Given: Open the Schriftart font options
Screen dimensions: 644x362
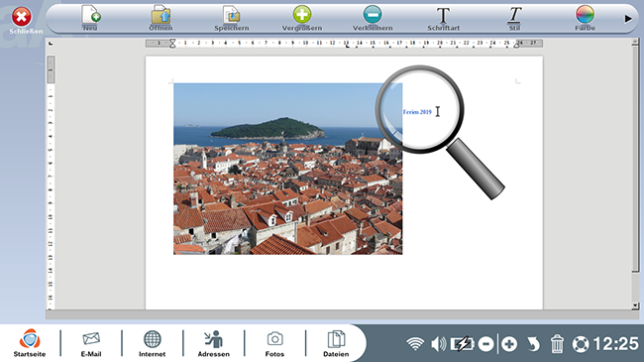Looking at the screenshot, I should coord(443,19).
